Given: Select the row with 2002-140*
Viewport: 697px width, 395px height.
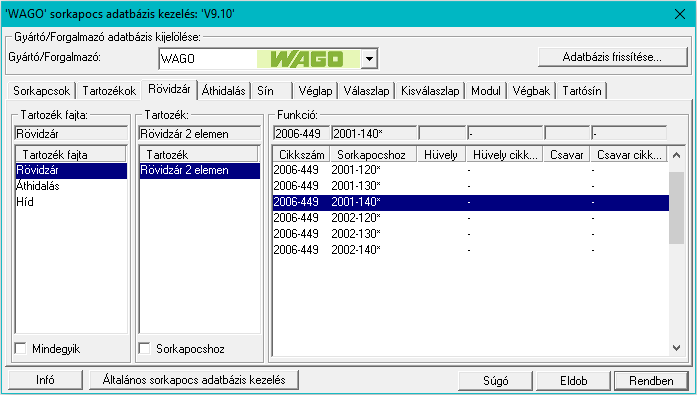Looking at the screenshot, I should pyautogui.click(x=471, y=250).
